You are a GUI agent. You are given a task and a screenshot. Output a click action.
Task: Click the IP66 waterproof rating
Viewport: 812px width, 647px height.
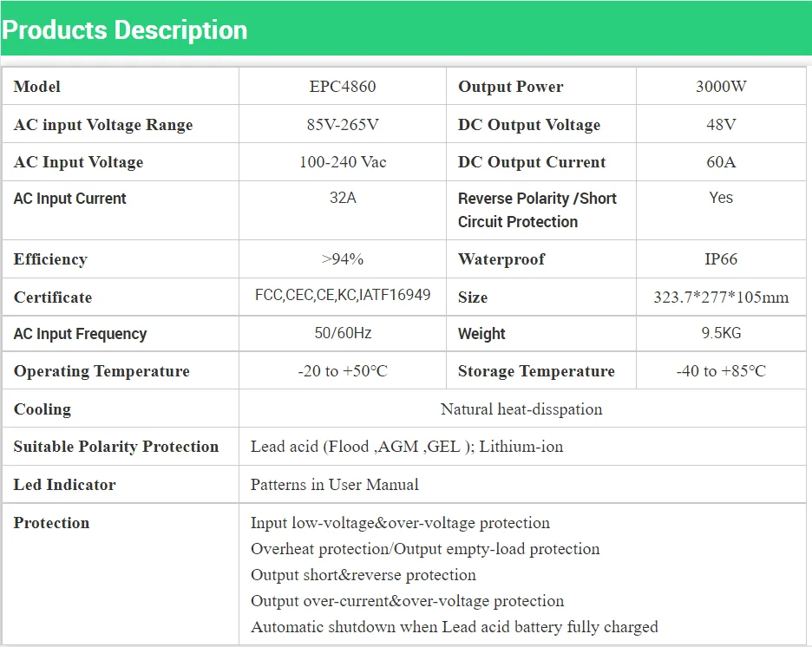[721, 259]
